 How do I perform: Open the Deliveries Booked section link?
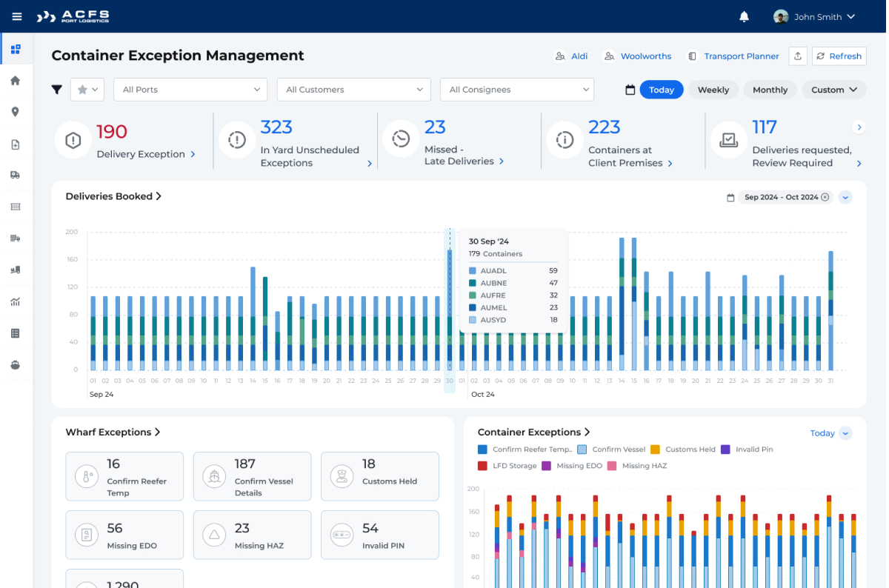click(113, 196)
